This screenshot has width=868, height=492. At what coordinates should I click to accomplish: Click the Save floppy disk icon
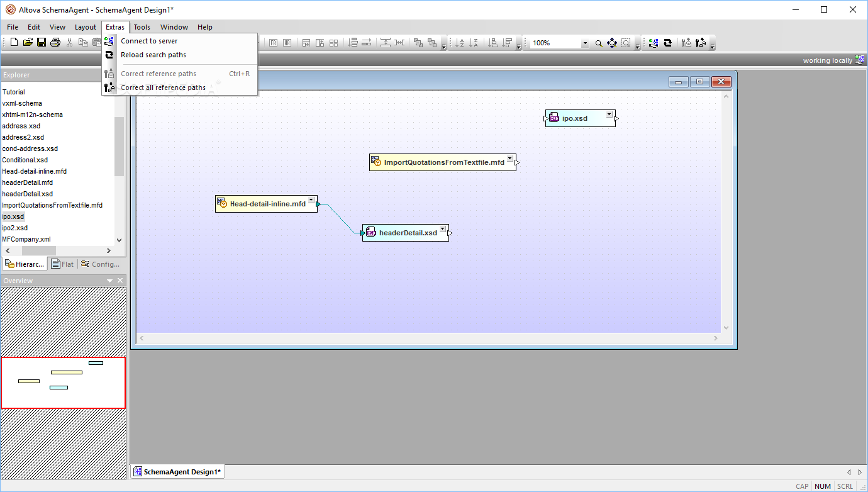click(x=42, y=43)
